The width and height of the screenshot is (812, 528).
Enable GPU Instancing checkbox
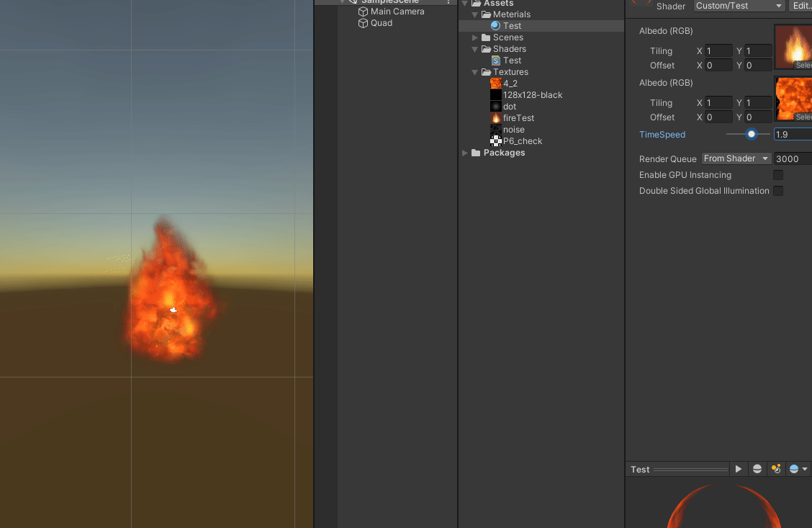pyautogui.click(x=778, y=175)
